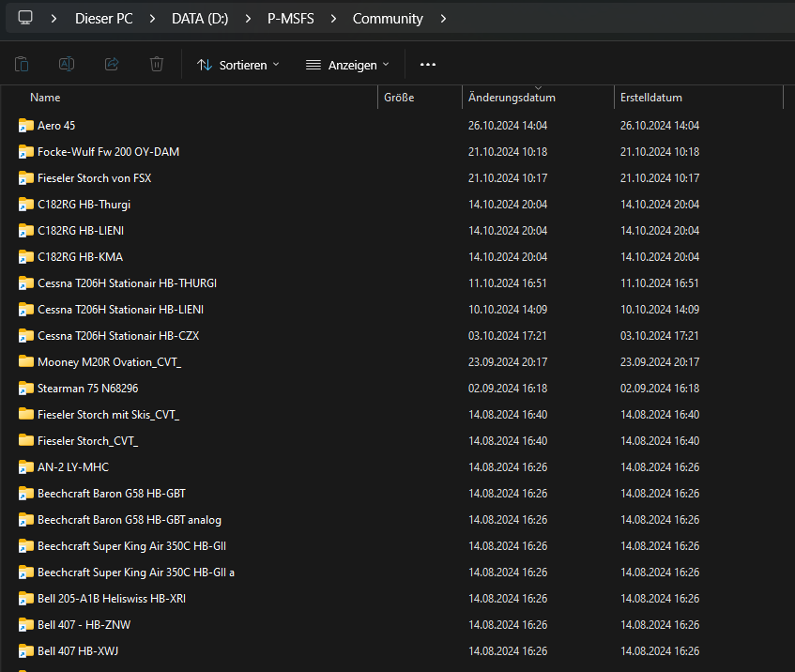This screenshot has height=672, width=795.
Task: Sort by the Name column header
Action: coord(45,98)
